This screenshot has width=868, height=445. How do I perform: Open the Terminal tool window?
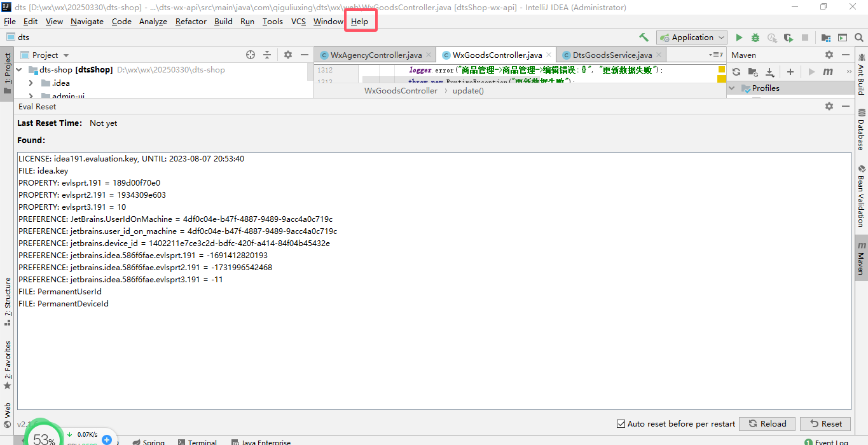coord(198,442)
